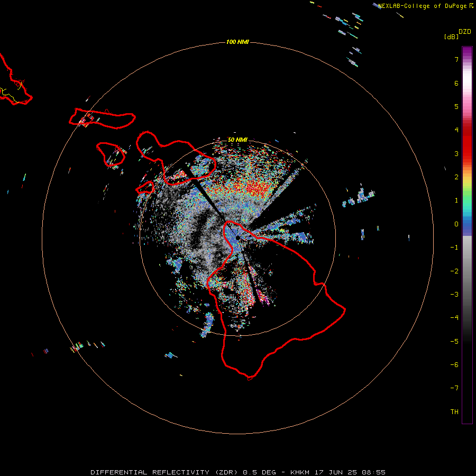Click the 3 value on the color scale
The height and width of the screenshot is (476, 476).
456,153
